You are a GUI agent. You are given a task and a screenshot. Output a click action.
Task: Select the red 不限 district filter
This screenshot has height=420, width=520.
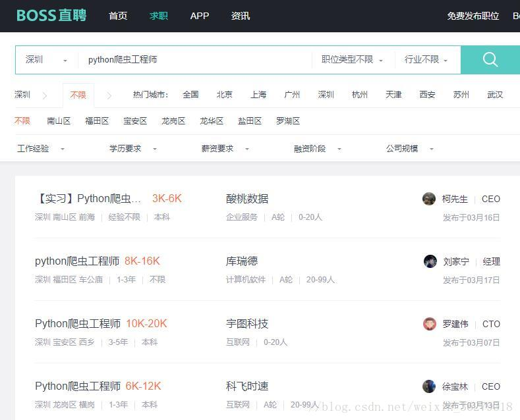click(x=22, y=121)
